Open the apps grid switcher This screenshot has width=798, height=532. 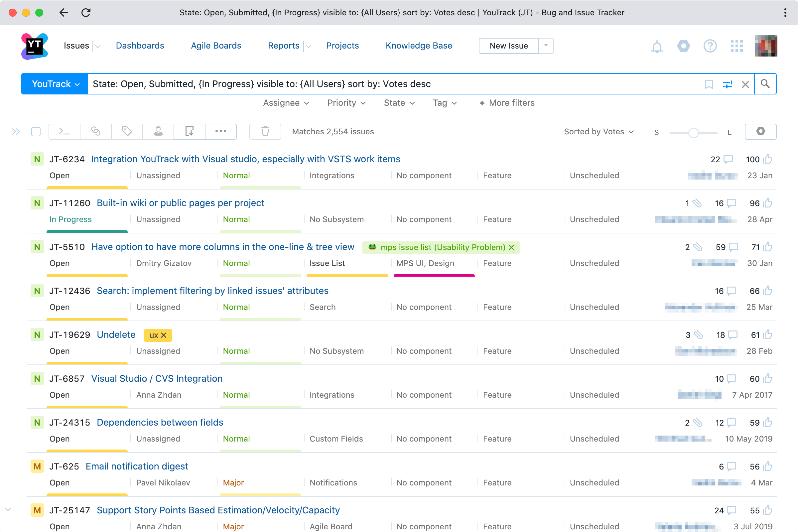pyautogui.click(x=736, y=46)
